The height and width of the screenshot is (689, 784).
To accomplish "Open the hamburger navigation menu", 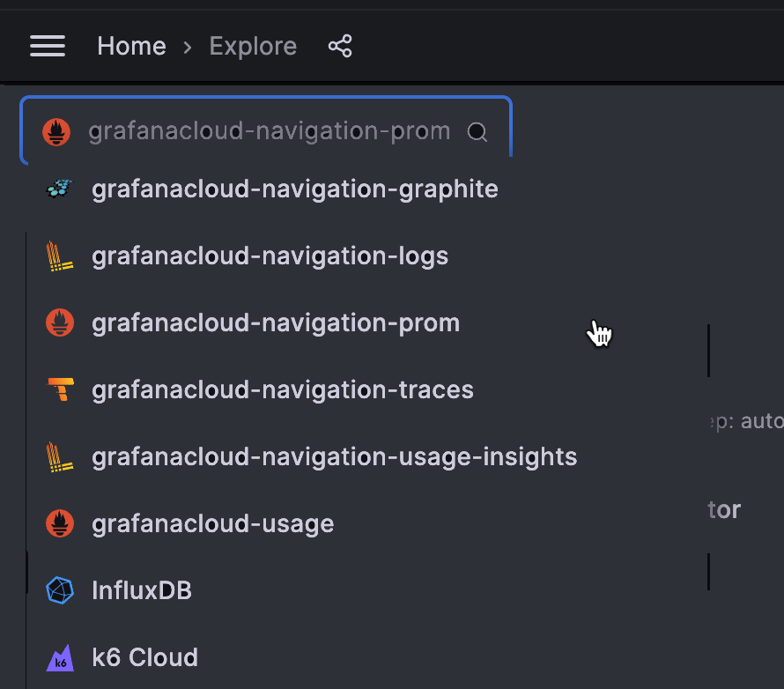I will [x=48, y=46].
